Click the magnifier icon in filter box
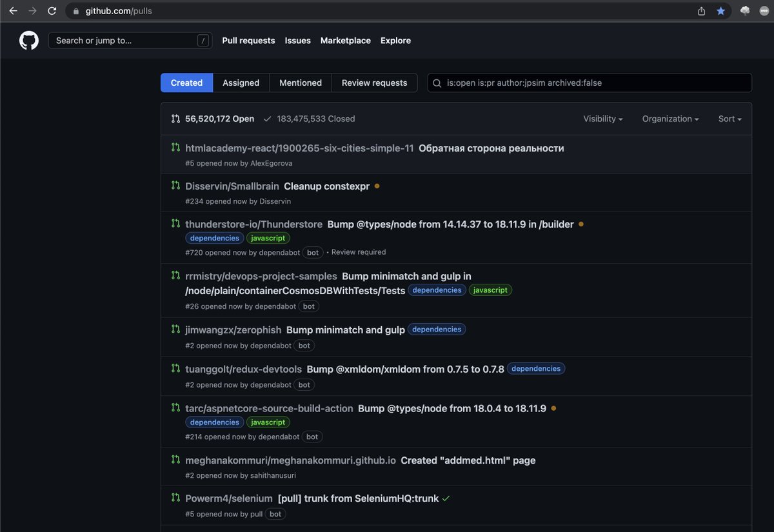 437,83
